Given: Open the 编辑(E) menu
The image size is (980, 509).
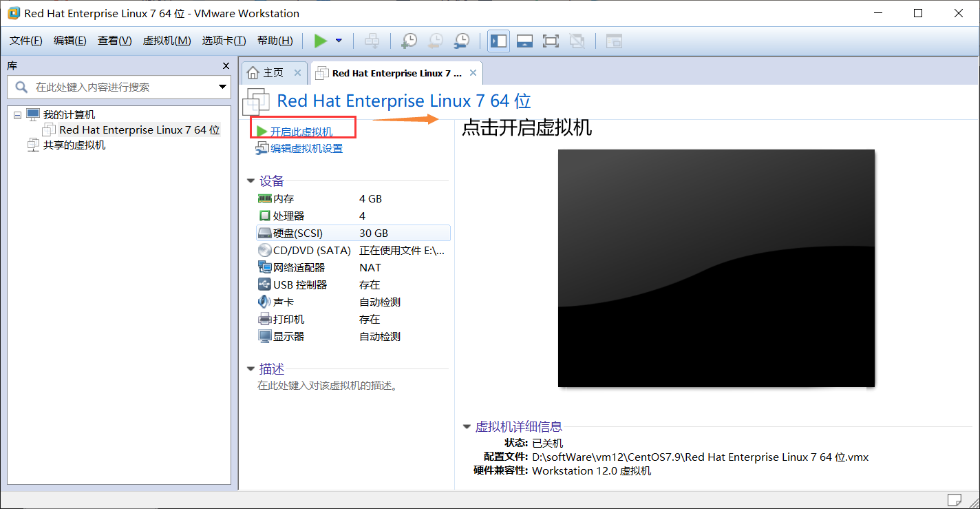Looking at the screenshot, I should click(x=70, y=41).
